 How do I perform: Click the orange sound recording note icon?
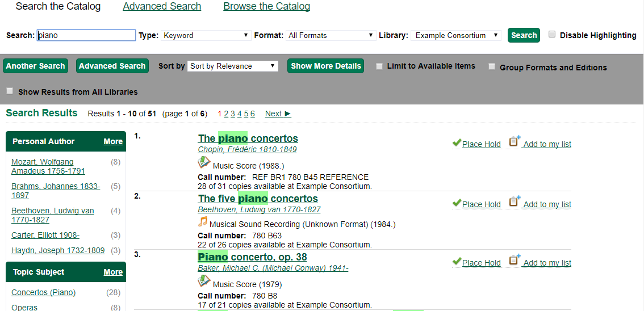pyautogui.click(x=203, y=222)
